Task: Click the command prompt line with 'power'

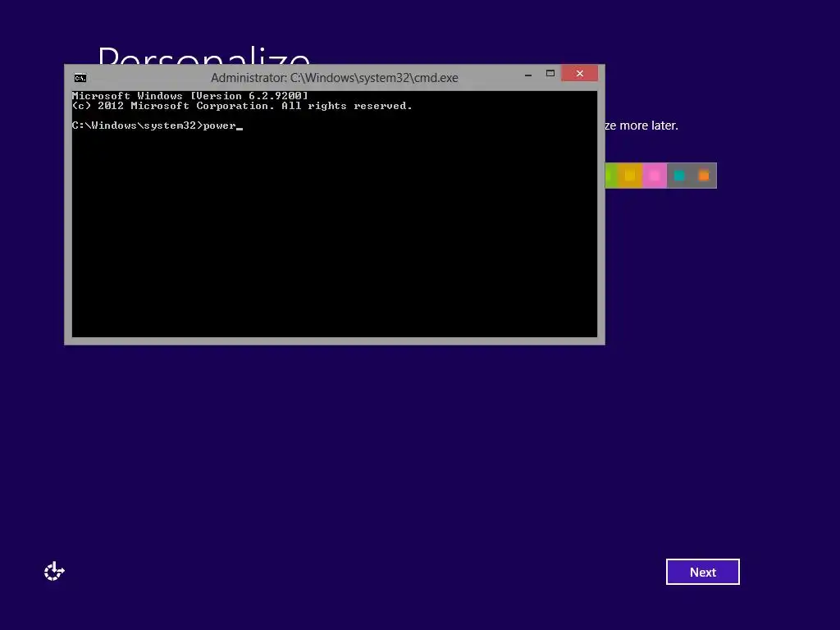Action: [x=157, y=126]
